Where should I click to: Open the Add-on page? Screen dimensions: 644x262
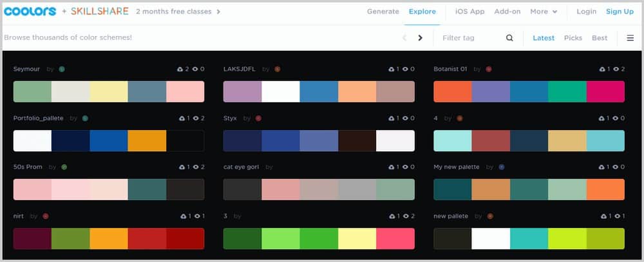tap(507, 12)
